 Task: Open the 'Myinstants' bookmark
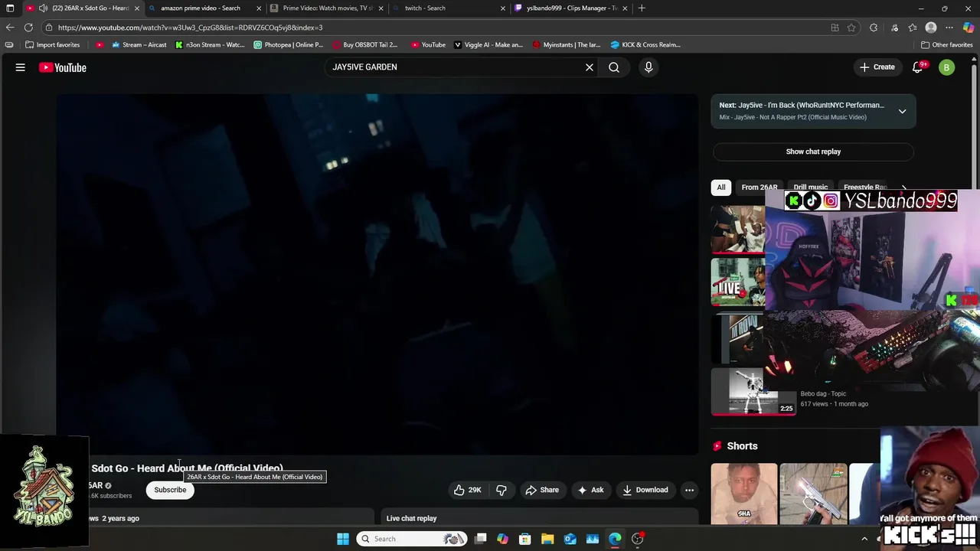point(567,45)
